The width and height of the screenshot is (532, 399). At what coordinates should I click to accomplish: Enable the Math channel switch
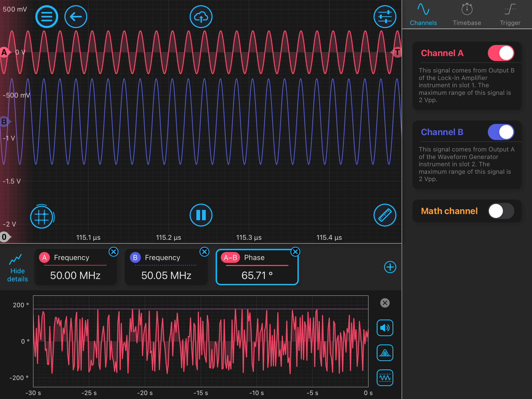click(501, 211)
